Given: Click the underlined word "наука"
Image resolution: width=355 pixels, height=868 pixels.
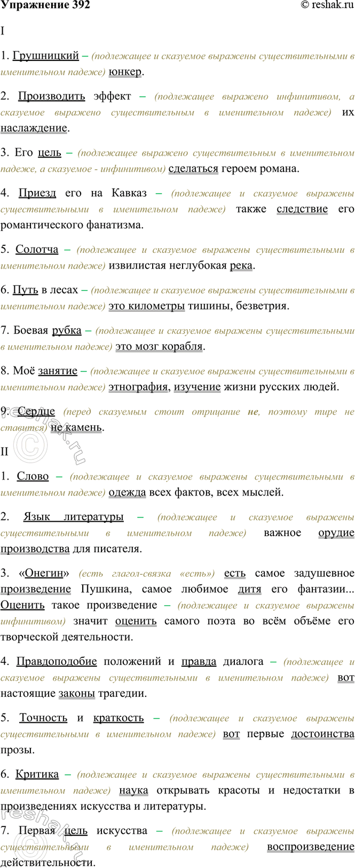Looking at the screenshot, I should [x=133, y=790].
